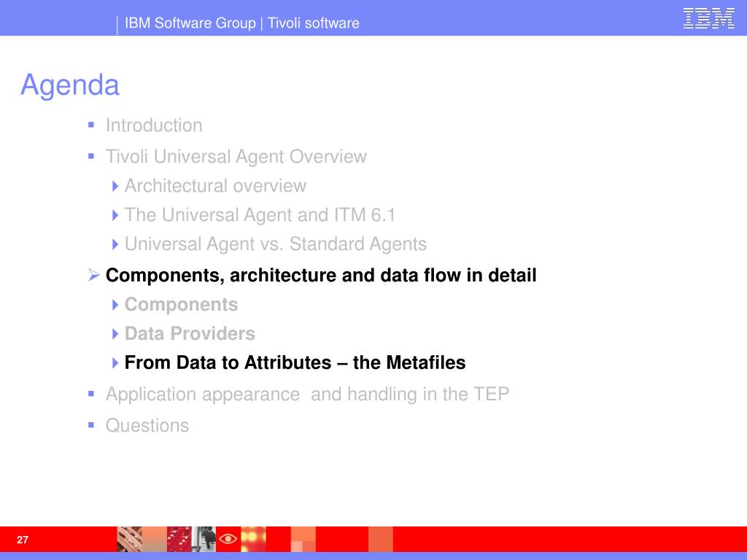This screenshot has height=560, width=747.
Task: Click the copper pipes thumbnail in footer
Action: point(130,539)
